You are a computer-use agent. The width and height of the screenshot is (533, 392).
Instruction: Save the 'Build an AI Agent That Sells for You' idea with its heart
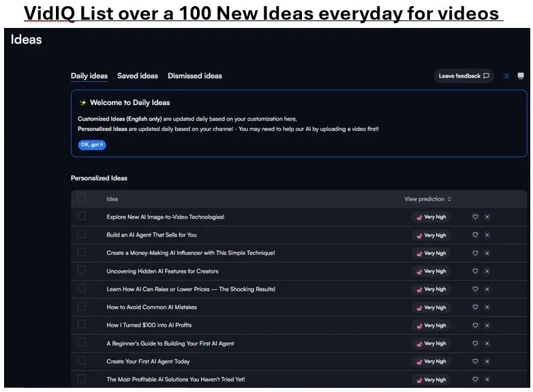[x=475, y=235]
